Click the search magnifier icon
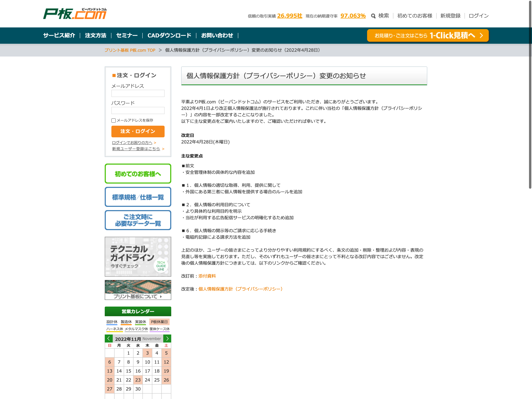 pyautogui.click(x=373, y=16)
